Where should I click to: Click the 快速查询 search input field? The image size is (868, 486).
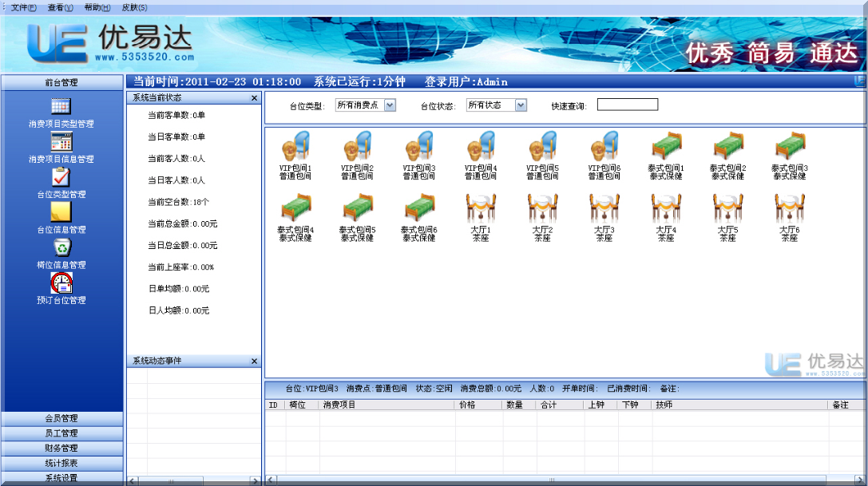click(x=628, y=105)
